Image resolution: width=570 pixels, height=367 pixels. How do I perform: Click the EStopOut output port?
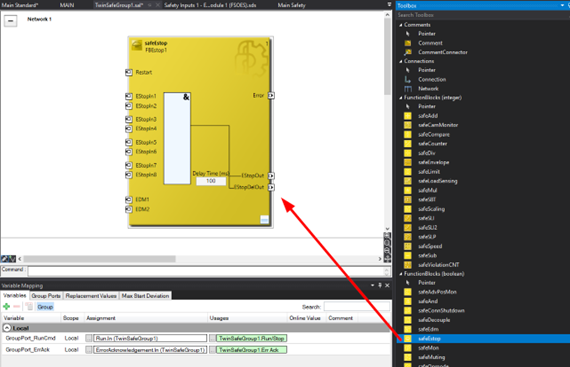tap(271, 176)
